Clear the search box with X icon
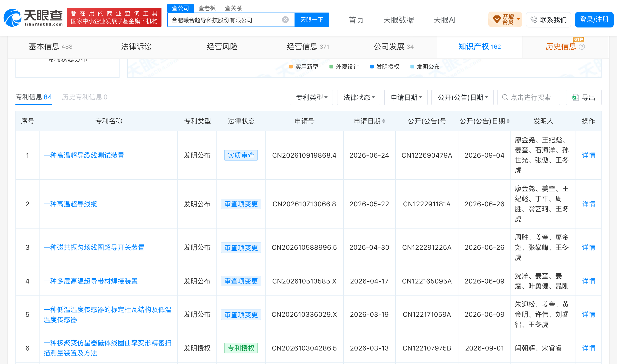 click(x=285, y=20)
